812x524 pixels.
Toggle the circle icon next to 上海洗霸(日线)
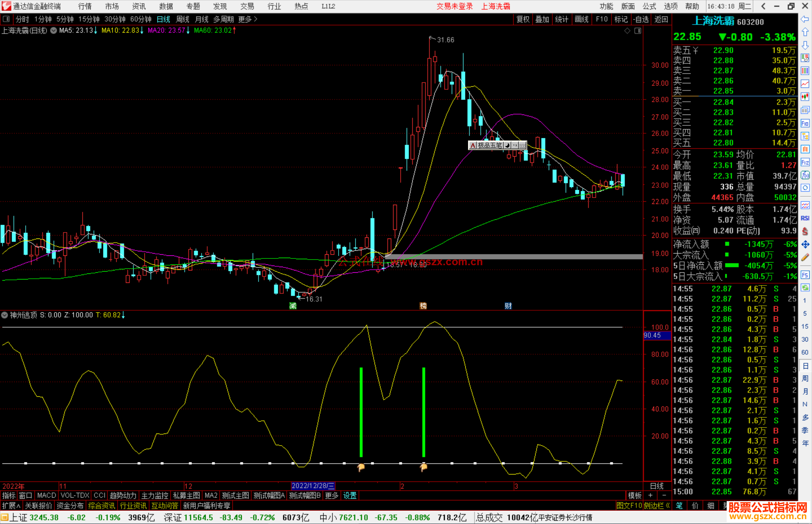coord(53,30)
